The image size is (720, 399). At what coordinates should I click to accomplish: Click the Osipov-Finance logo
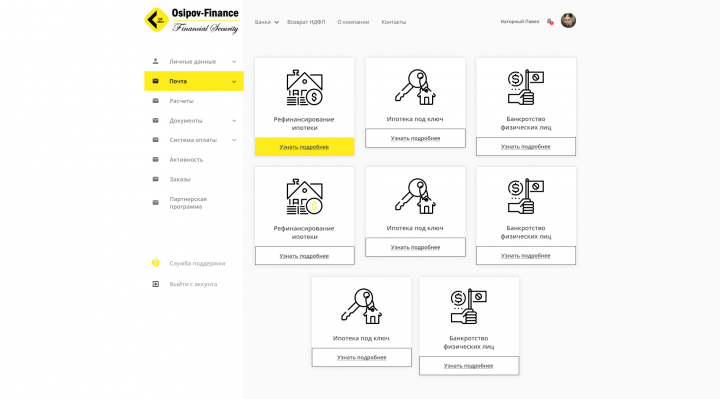[192, 21]
